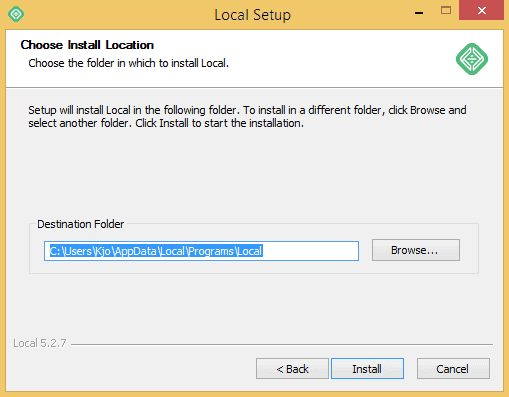Click the Install button
The height and width of the screenshot is (397, 509).
pos(367,368)
